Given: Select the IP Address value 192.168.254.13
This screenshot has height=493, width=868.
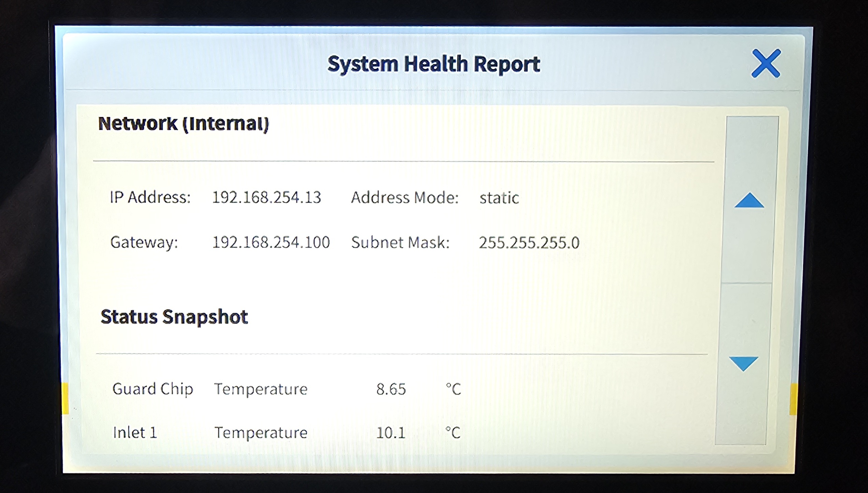Looking at the screenshot, I should pos(267,197).
